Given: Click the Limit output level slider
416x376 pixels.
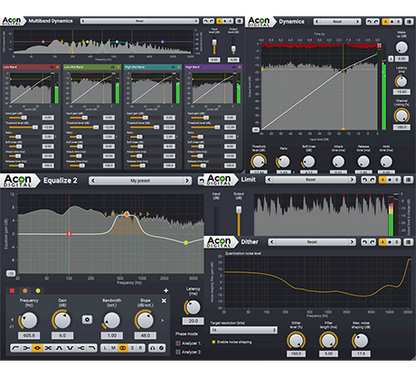Looking at the screenshot, I should pos(239,221).
